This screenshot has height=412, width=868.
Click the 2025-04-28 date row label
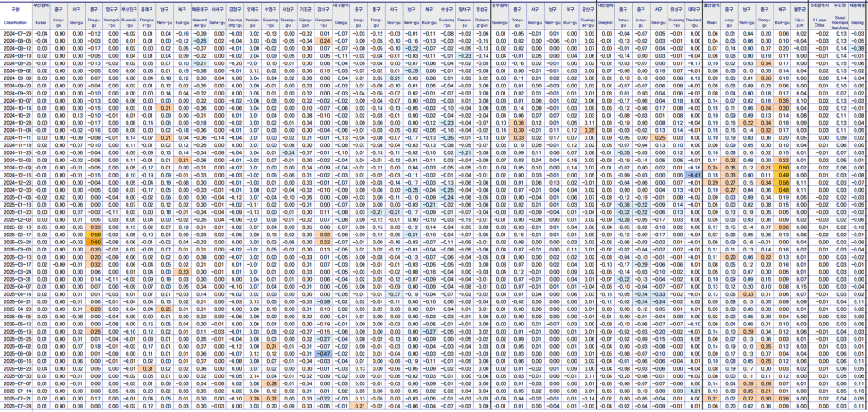click(x=15, y=309)
